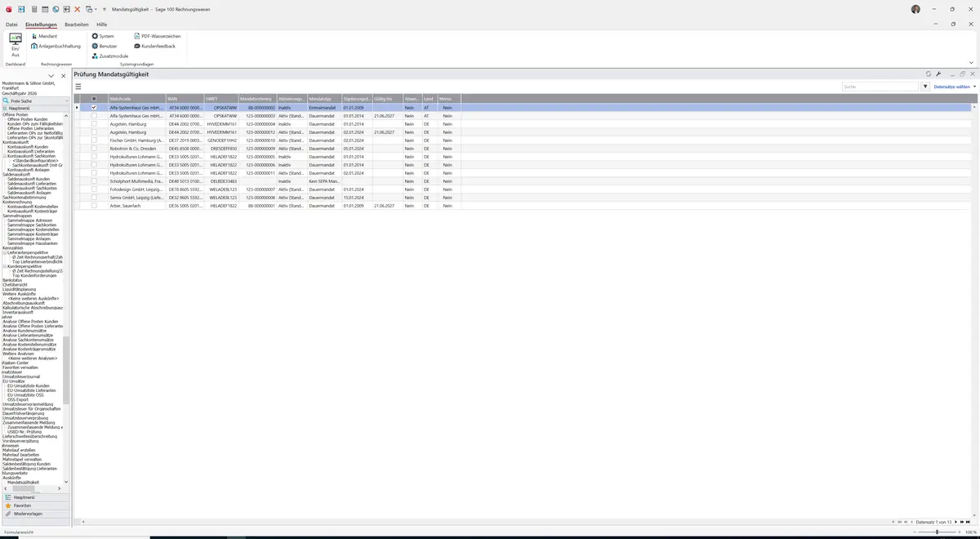
Task: Open the Hilfe menu
Action: tap(102, 24)
